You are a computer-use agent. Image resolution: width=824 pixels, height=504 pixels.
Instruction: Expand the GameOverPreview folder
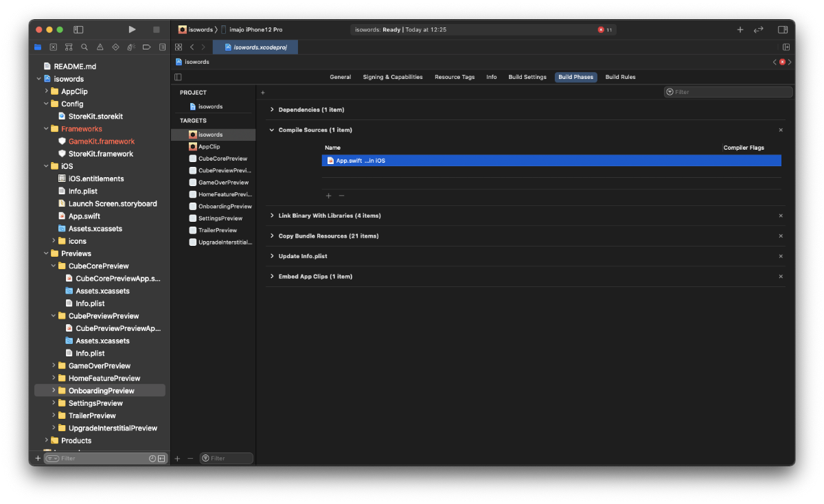point(54,366)
